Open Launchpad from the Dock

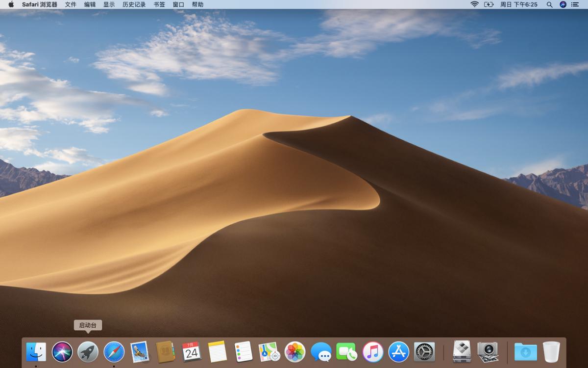point(88,352)
